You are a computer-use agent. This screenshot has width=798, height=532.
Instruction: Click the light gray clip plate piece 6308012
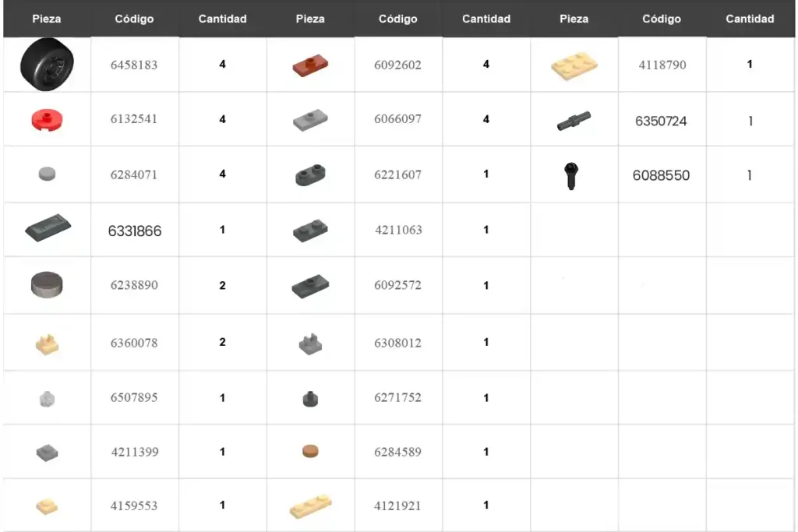point(310,344)
